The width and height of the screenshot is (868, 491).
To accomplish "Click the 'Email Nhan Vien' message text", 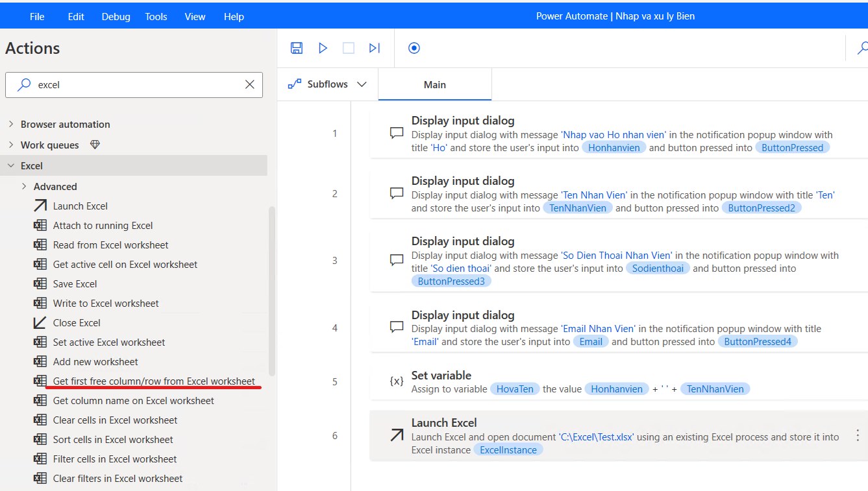I will pyautogui.click(x=598, y=329).
